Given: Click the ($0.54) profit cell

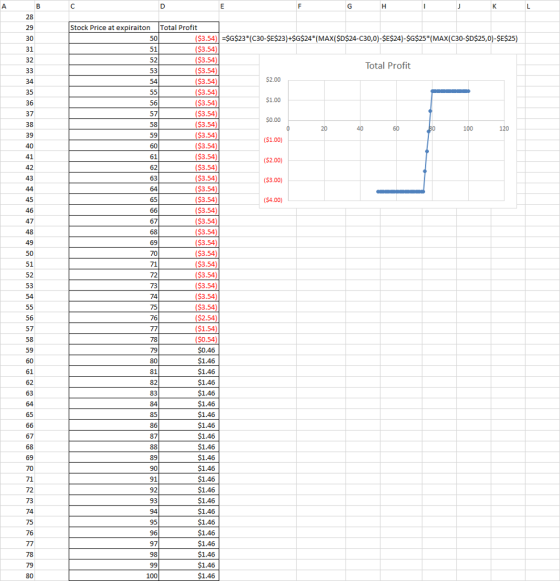Looking at the screenshot, I should (189, 339).
